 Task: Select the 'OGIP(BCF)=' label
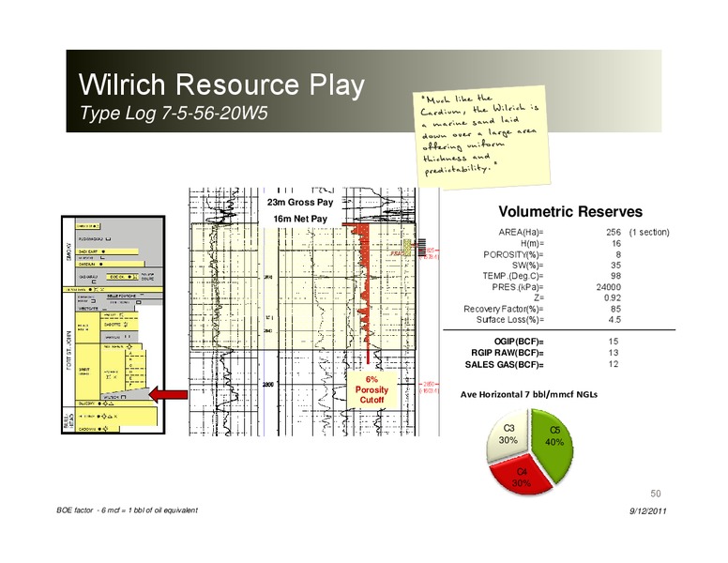[519, 342]
